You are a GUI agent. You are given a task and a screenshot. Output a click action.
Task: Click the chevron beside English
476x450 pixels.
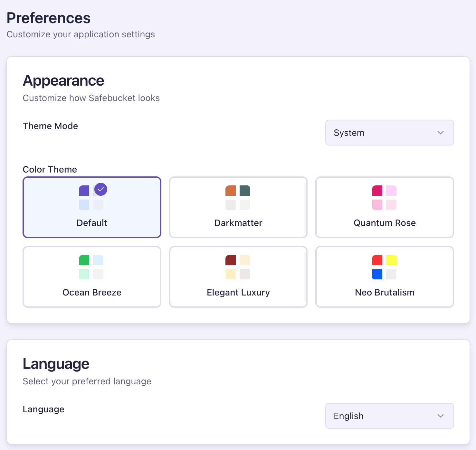[441, 416]
